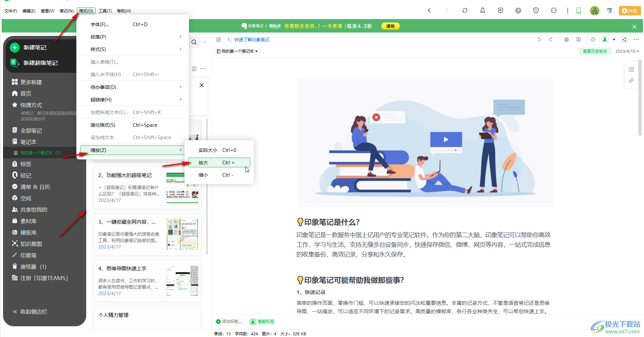The image size is (644, 337).
Task: Choose 实际大小 zoom option
Action: (219, 150)
